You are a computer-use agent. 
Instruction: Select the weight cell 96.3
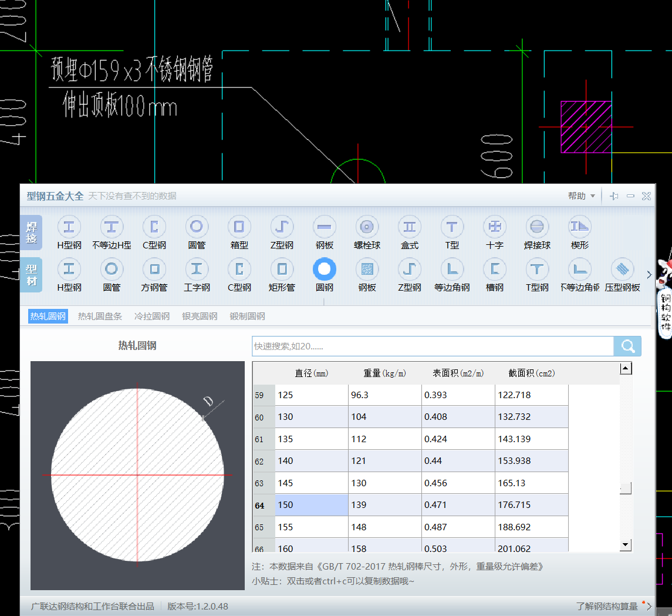[x=385, y=395]
